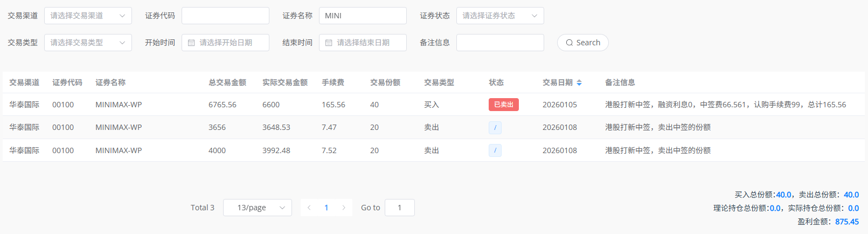Click the 备注信息 column header
This screenshot has width=868, height=234.
click(x=620, y=82)
